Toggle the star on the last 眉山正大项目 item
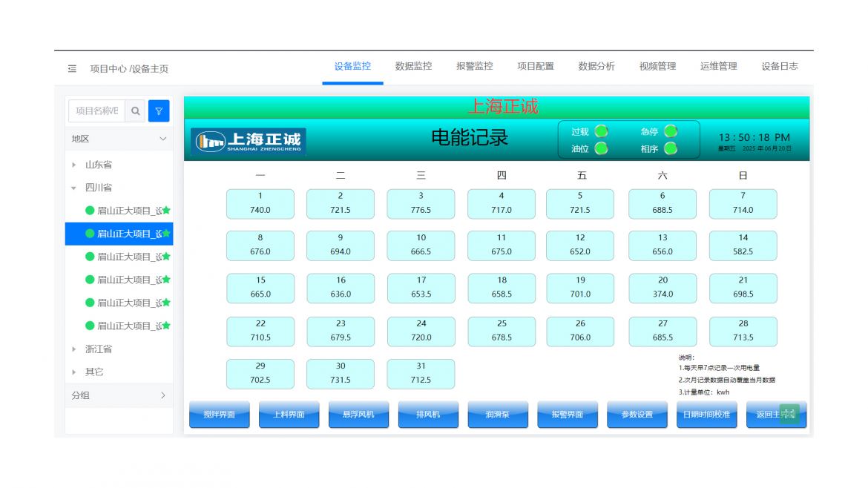This screenshot has width=868, height=488. (167, 326)
